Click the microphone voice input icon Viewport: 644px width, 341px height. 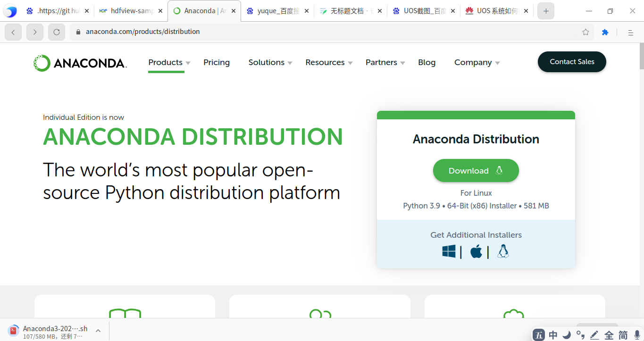pos(637,335)
